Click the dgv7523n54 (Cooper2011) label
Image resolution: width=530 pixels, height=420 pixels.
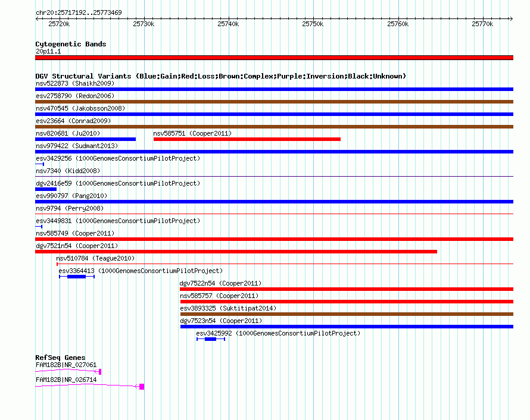tap(221, 321)
